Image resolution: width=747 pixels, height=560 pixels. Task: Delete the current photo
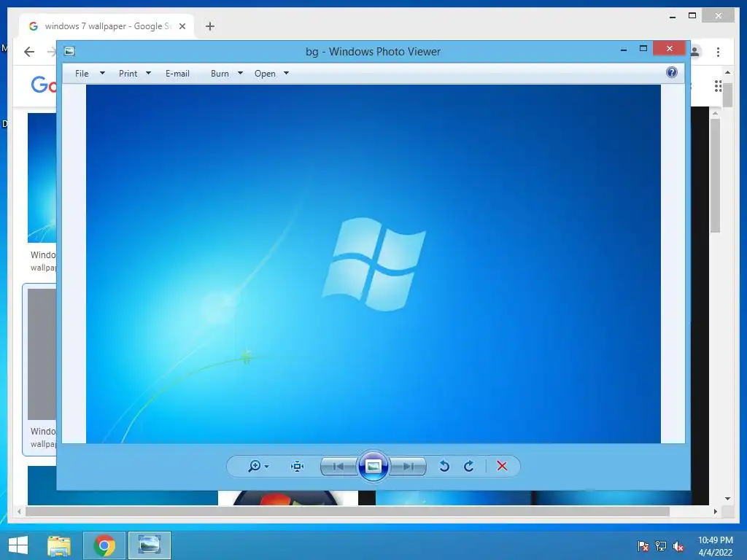click(502, 466)
